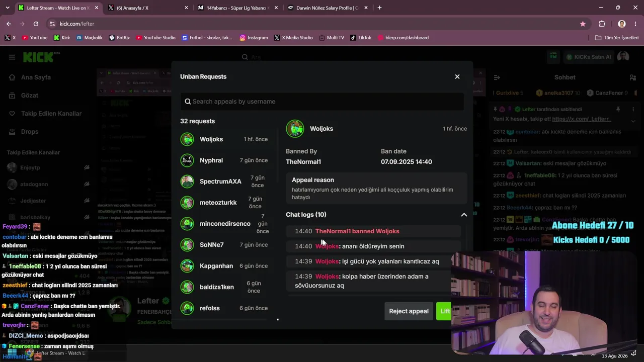Click the ban date 07.09.2025 14:40

click(406, 162)
